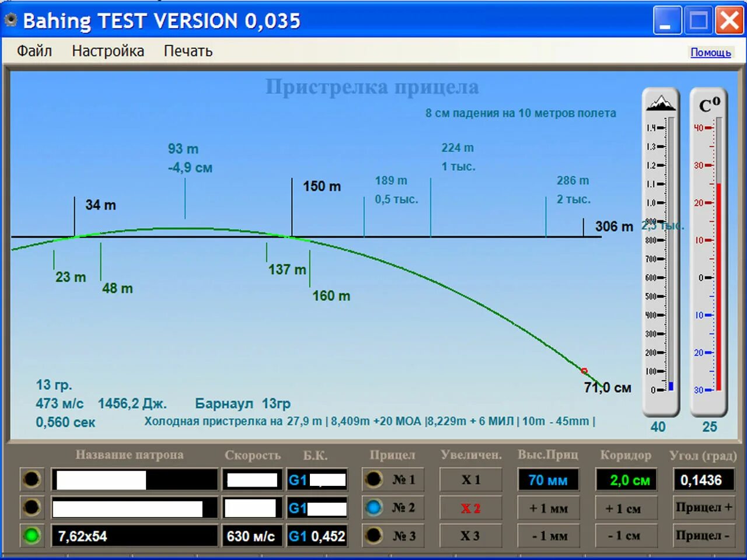Screen dimensions: 747x560
Task: Choose magnification X 3
Action: (x=470, y=535)
